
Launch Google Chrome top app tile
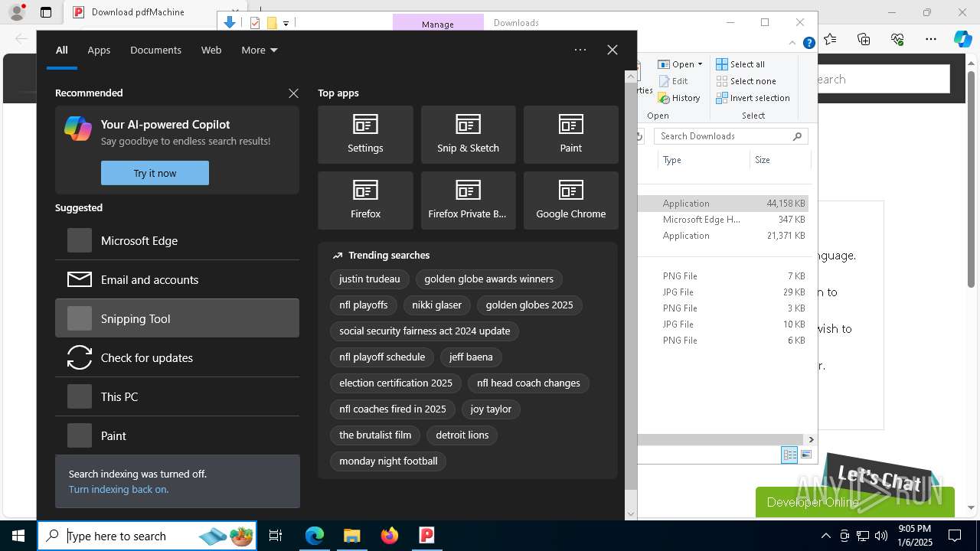tap(570, 201)
